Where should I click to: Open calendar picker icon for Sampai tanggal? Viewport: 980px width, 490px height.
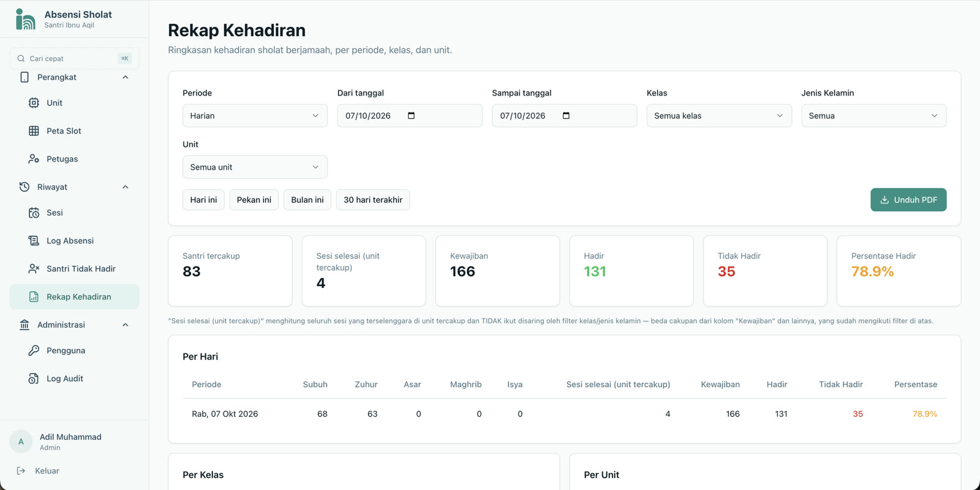click(x=566, y=116)
